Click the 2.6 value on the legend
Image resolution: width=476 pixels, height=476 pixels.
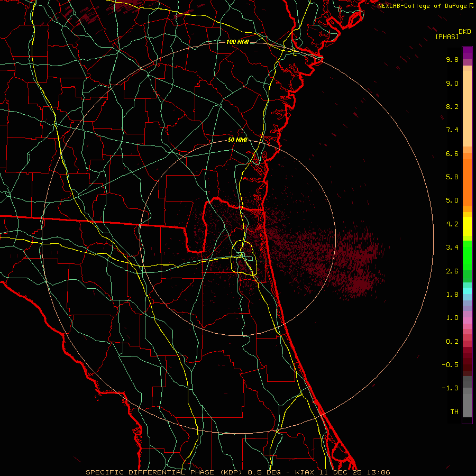[x=452, y=271]
